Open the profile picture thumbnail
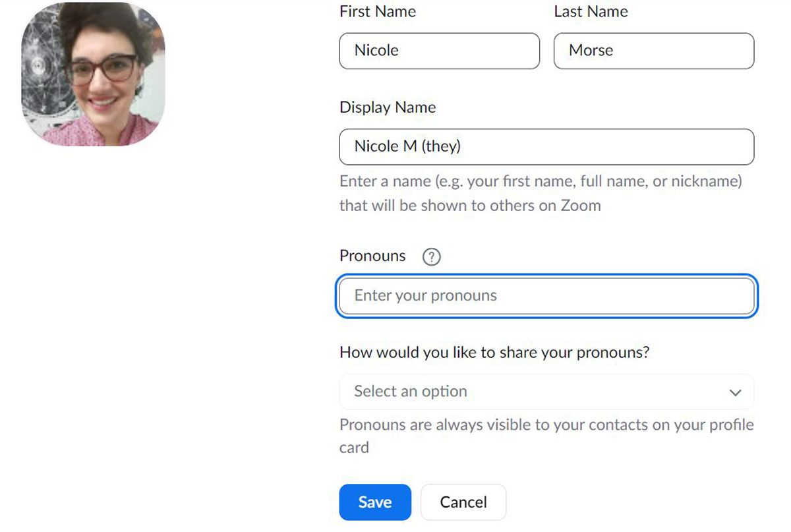Image resolution: width=791 pixels, height=532 pixels. pos(93,74)
